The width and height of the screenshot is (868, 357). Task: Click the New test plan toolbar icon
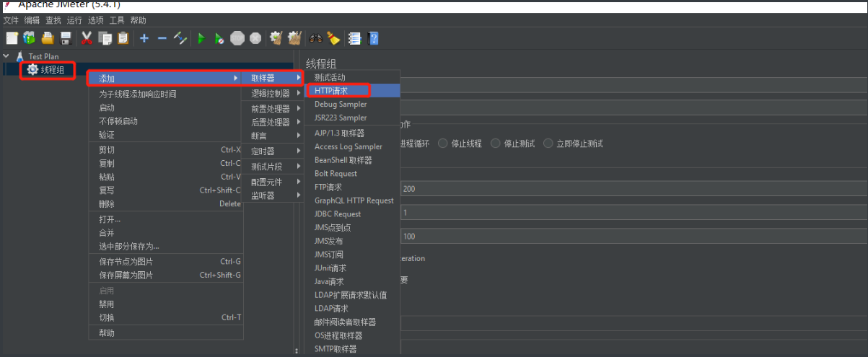tap(12, 38)
